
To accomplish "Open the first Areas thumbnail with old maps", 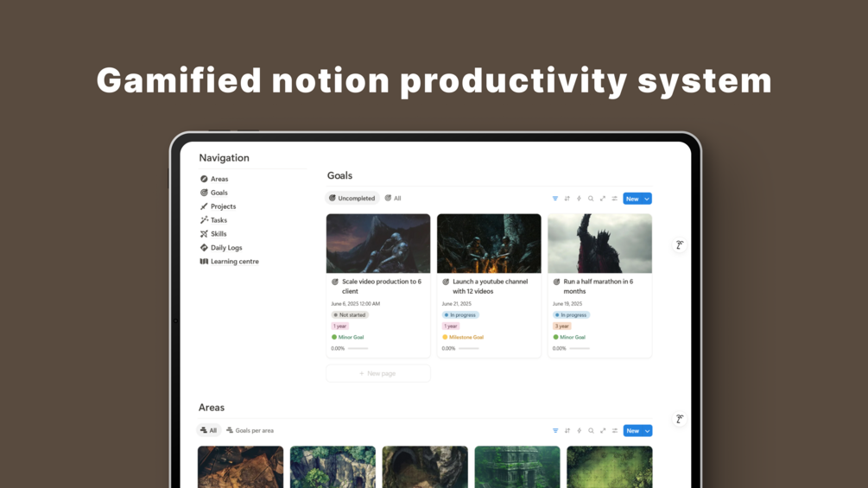I will tap(240, 467).
